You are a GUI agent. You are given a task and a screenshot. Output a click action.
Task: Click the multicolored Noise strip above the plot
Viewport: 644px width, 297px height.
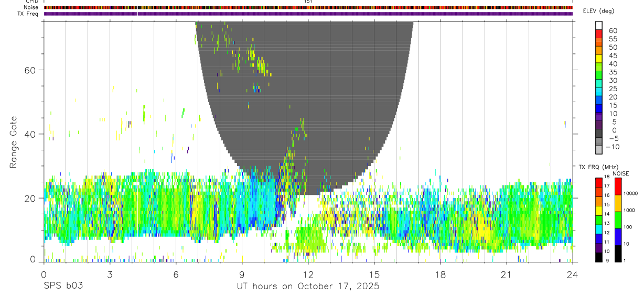tap(308, 7)
